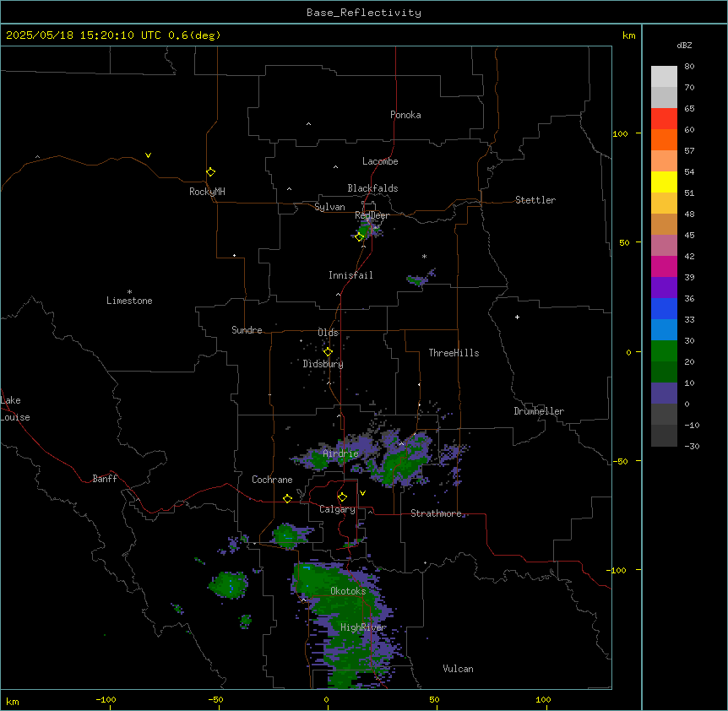Click the Sylvan label
728x711 pixels.
[329, 207]
